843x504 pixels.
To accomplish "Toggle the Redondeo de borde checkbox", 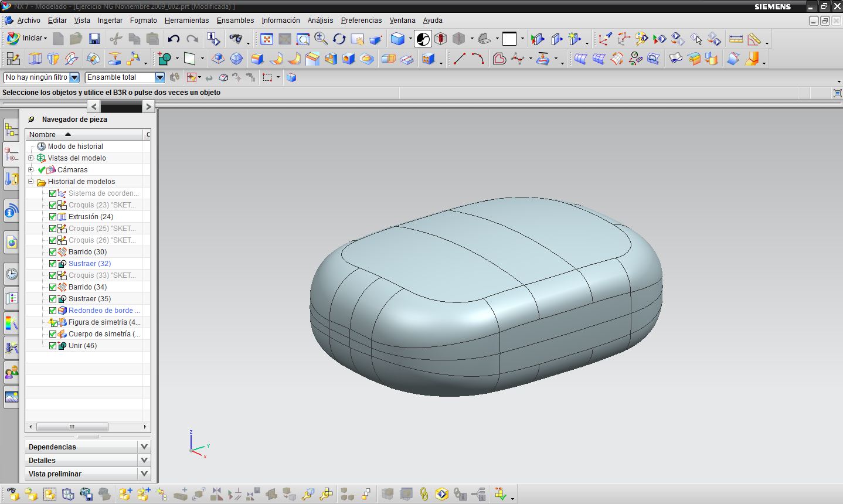I will (53, 311).
